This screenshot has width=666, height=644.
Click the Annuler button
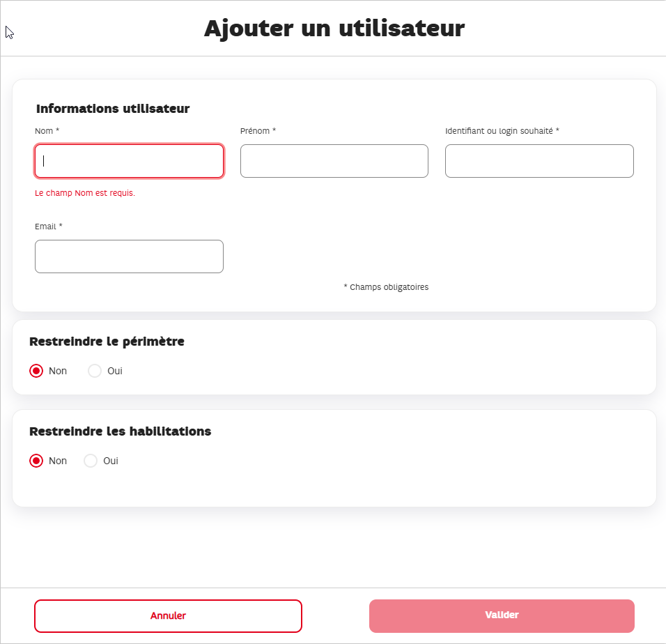tap(168, 616)
